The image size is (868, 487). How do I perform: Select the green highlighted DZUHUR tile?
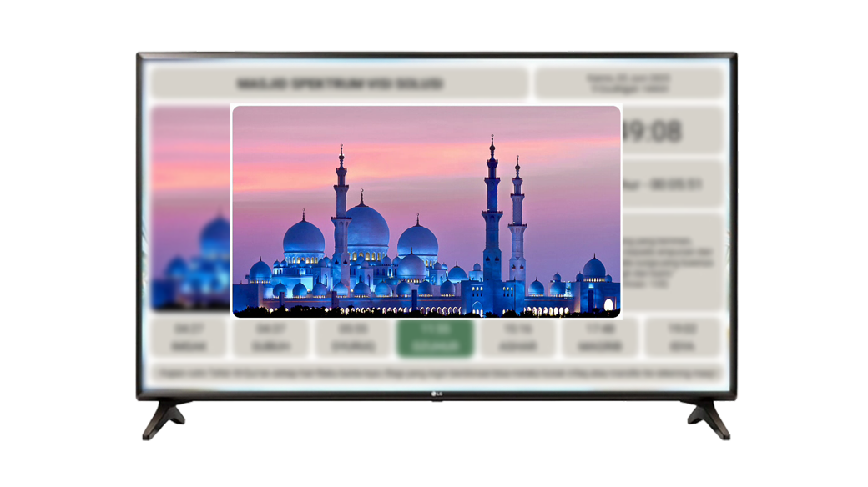click(x=434, y=338)
